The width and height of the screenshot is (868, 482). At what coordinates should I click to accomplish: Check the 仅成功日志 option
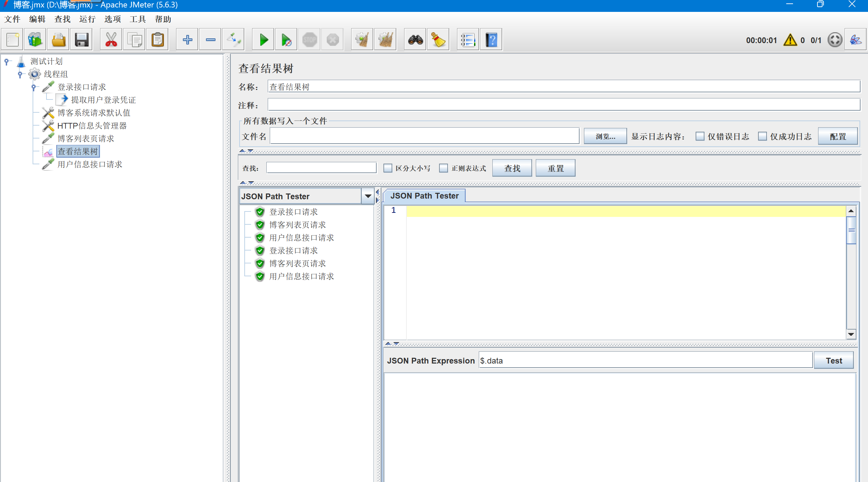762,136
